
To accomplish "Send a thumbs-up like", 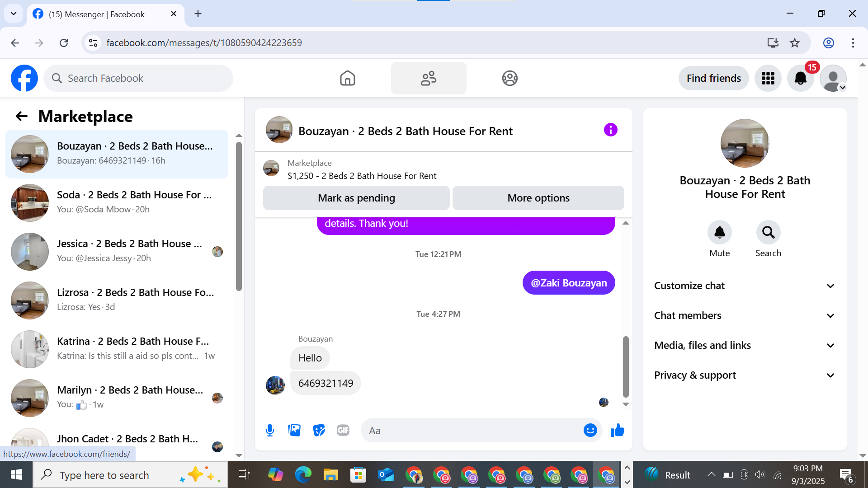I will pyautogui.click(x=617, y=430).
